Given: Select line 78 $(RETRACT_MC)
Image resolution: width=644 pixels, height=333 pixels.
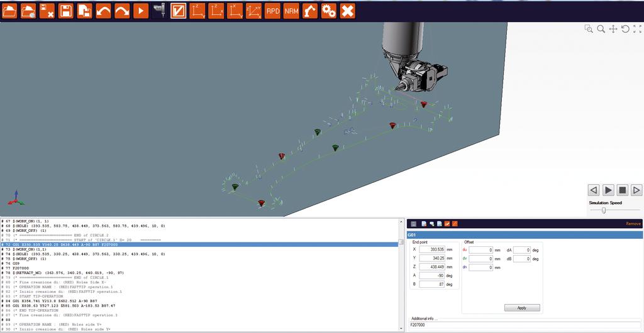Looking at the screenshot, I should 199,273.
